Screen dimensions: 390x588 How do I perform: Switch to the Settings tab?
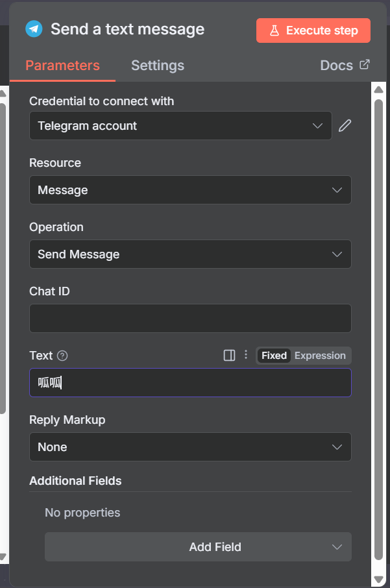pyautogui.click(x=158, y=66)
